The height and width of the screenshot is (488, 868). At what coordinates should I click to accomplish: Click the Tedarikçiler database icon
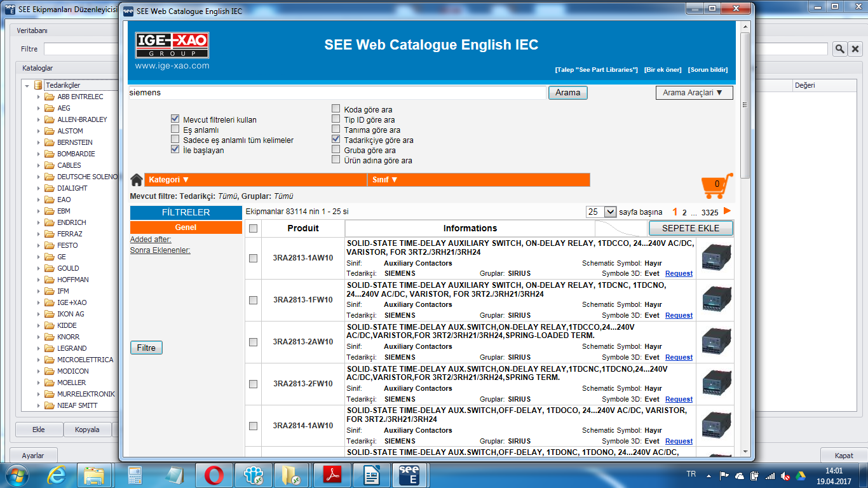coord(38,85)
